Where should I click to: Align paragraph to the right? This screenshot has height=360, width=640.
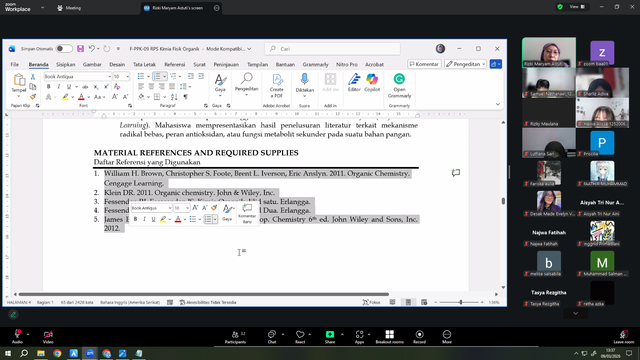point(161,87)
